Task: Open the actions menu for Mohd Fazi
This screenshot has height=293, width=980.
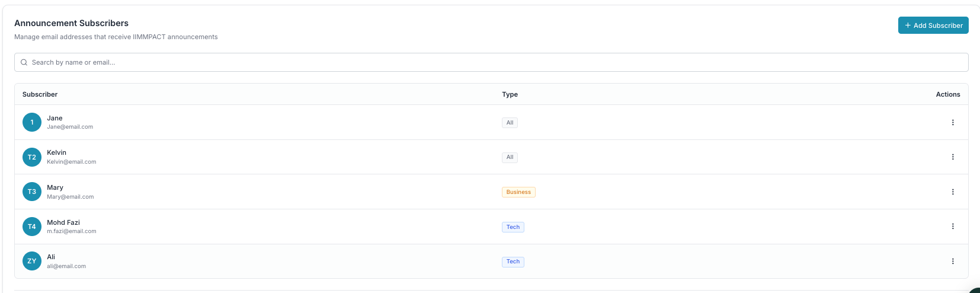Action: [953, 227]
